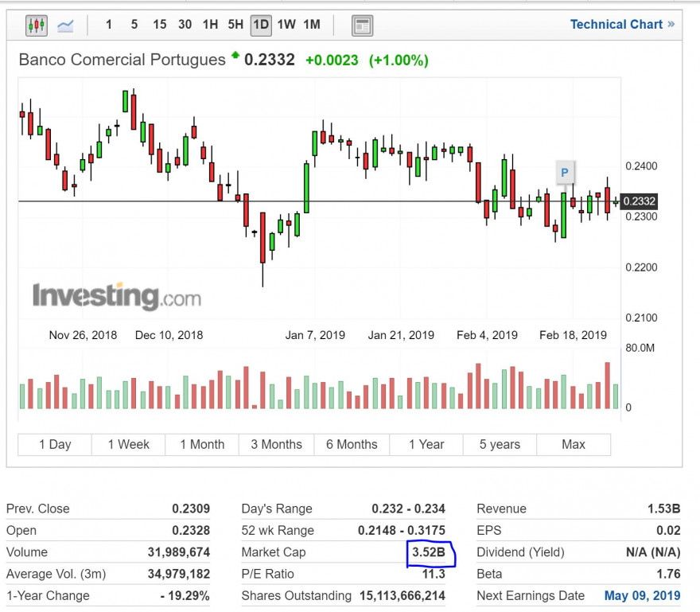Select the 1 minute interval
Viewport: 700px width, 612px height.
[x=108, y=25]
